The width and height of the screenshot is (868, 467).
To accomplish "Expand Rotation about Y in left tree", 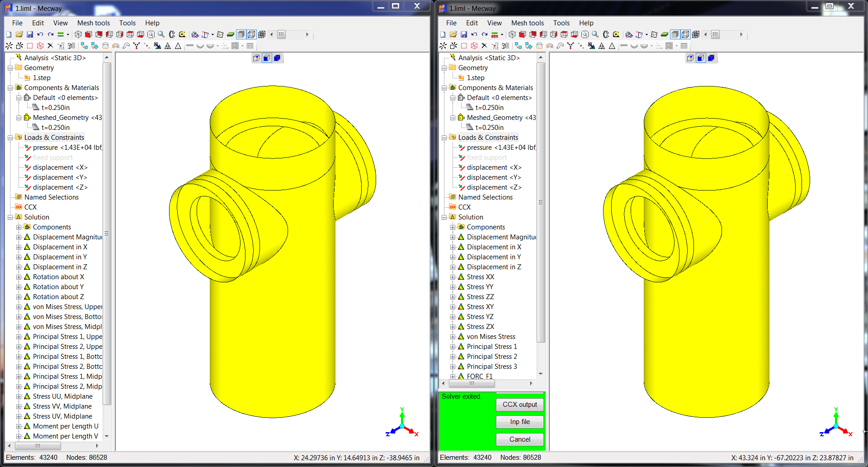I will click(x=19, y=287).
